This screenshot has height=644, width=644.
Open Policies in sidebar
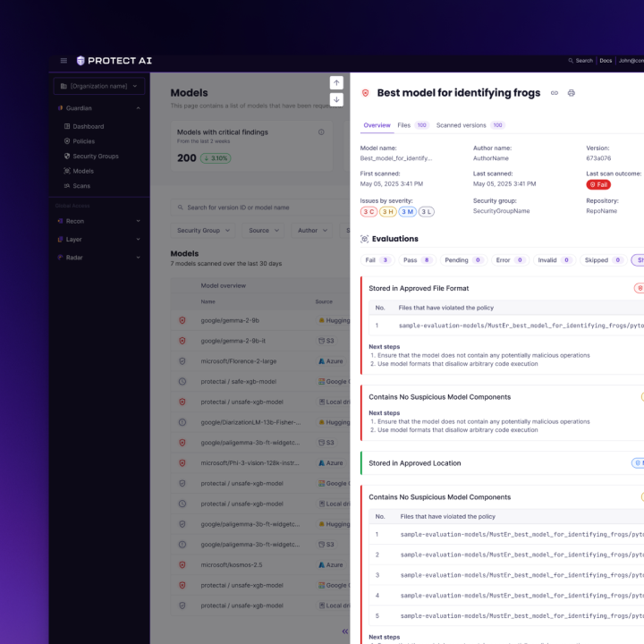click(x=80, y=141)
